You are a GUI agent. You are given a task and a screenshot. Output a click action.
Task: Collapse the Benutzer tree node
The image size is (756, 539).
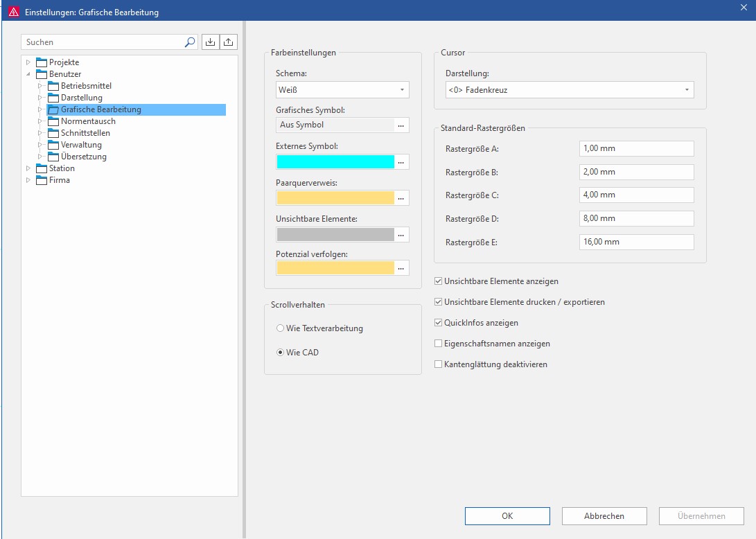click(28, 74)
